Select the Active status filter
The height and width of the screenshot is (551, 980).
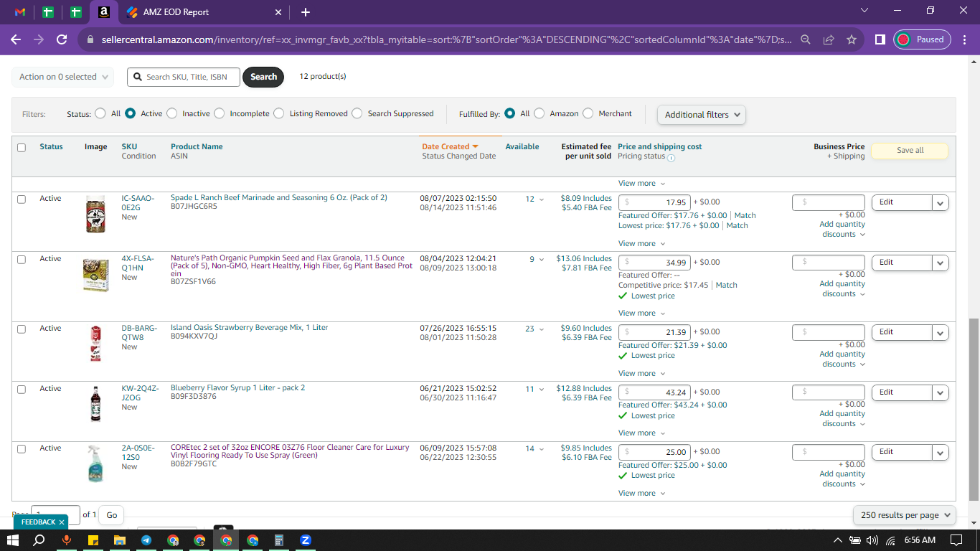[130, 113]
